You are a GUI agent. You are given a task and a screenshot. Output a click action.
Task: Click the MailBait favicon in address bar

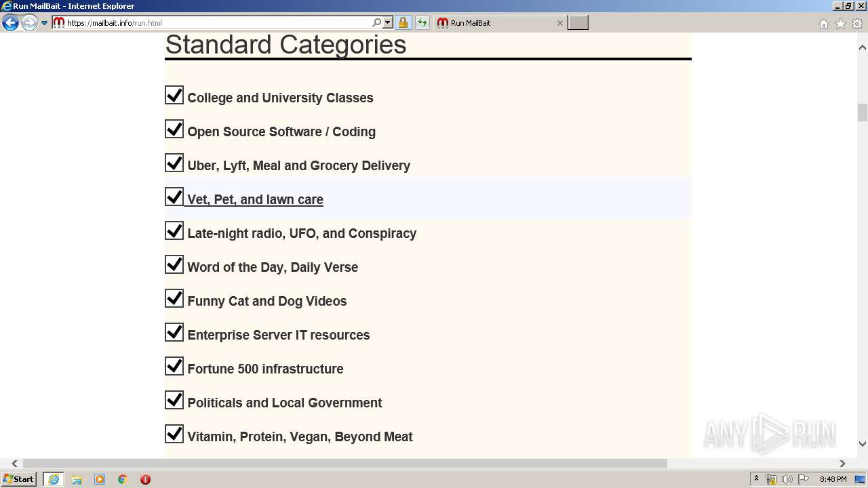pos(59,23)
